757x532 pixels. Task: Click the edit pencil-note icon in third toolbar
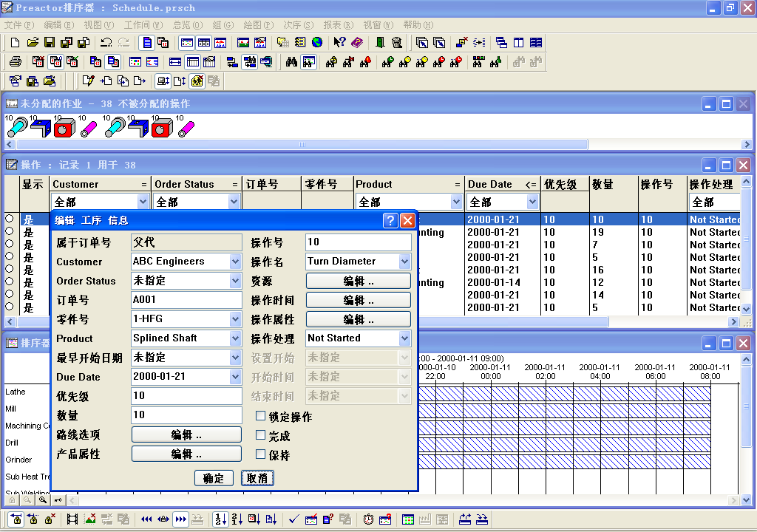coord(88,81)
